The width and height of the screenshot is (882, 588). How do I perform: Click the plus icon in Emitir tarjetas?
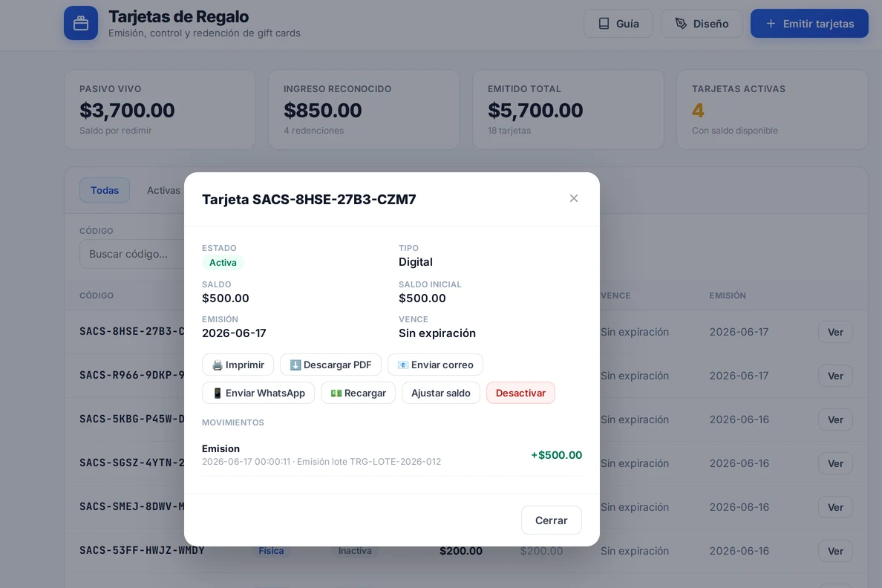(x=771, y=24)
